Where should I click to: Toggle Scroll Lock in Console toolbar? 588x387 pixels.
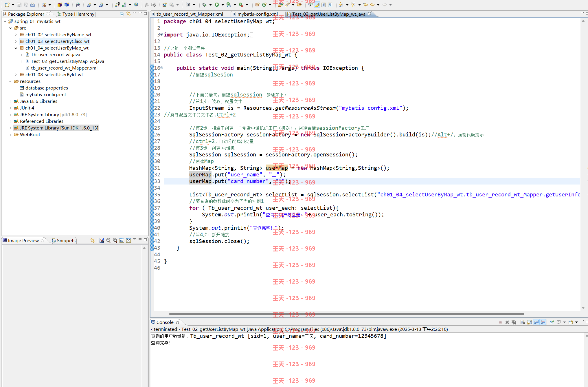pos(529,322)
